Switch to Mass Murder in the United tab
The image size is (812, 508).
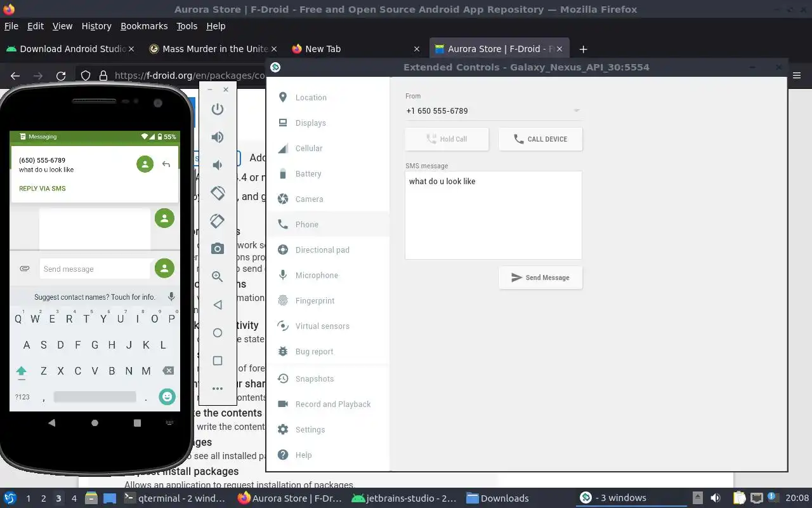pos(213,49)
